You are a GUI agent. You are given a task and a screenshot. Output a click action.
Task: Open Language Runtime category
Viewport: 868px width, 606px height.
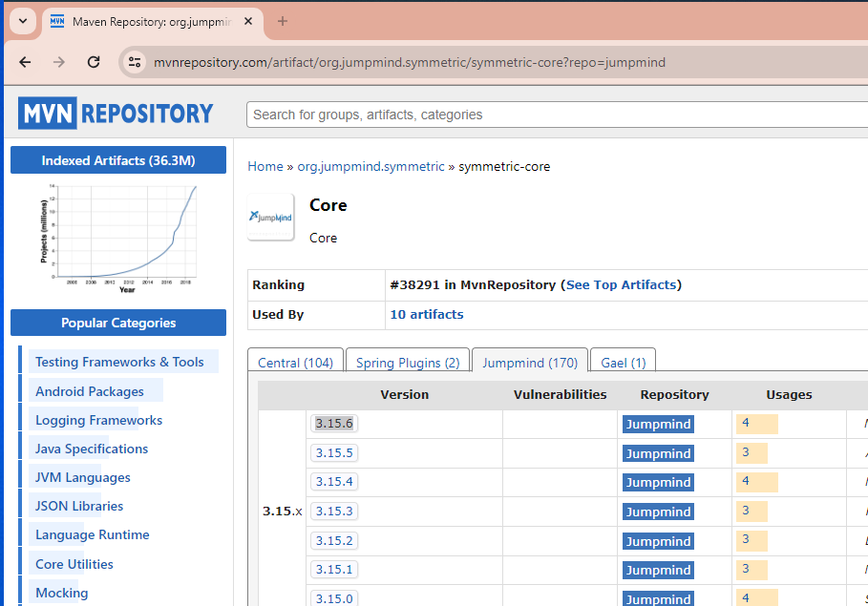coord(93,534)
